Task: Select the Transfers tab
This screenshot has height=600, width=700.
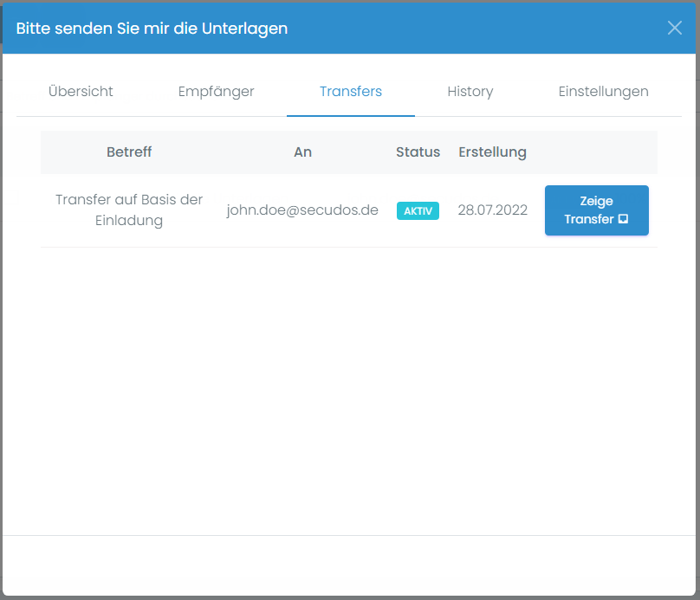Action: coord(350,91)
